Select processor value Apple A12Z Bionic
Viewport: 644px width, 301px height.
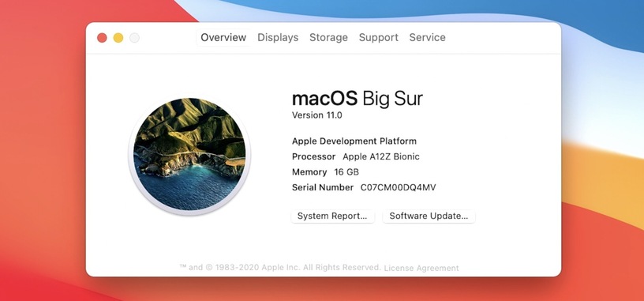pos(381,156)
